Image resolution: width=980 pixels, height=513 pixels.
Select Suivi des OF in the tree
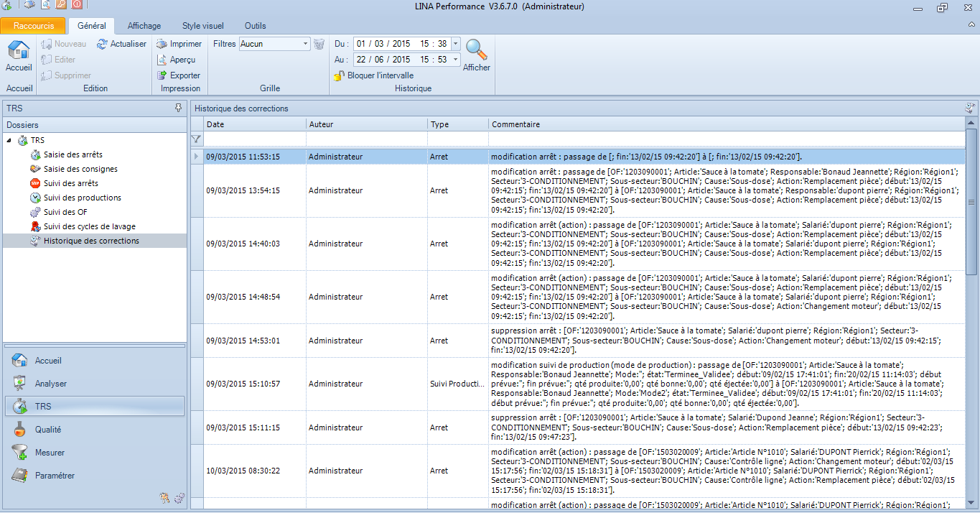65,212
